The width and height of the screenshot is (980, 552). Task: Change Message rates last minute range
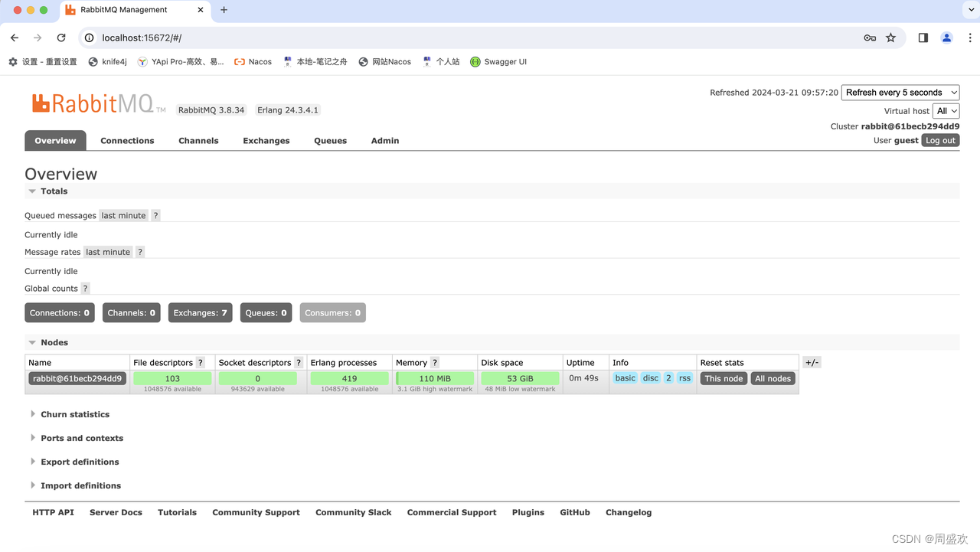pyautogui.click(x=108, y=252)
